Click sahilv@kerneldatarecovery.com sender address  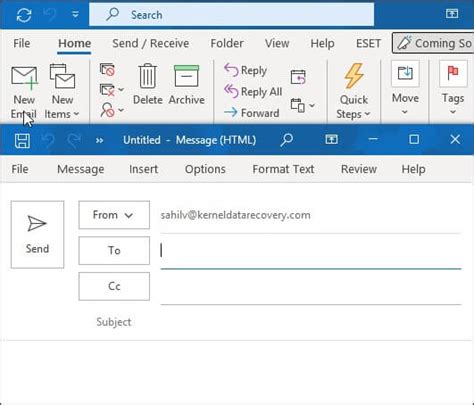tap(235, 215)
